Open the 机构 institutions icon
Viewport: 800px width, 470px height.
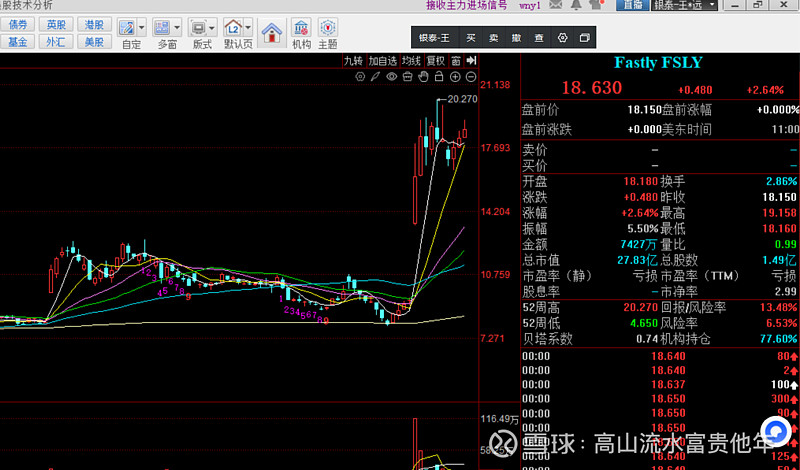(302, 28)
